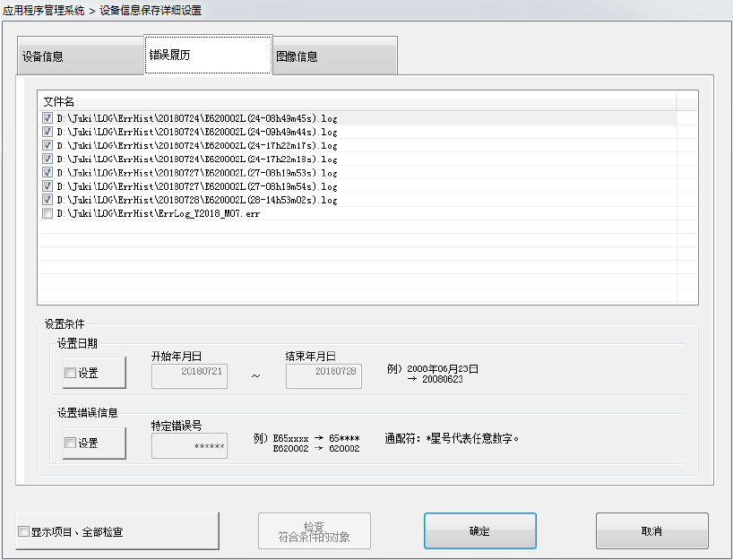Click the 开始年月日 date field
Screen dimensions: 733x560
189,375
